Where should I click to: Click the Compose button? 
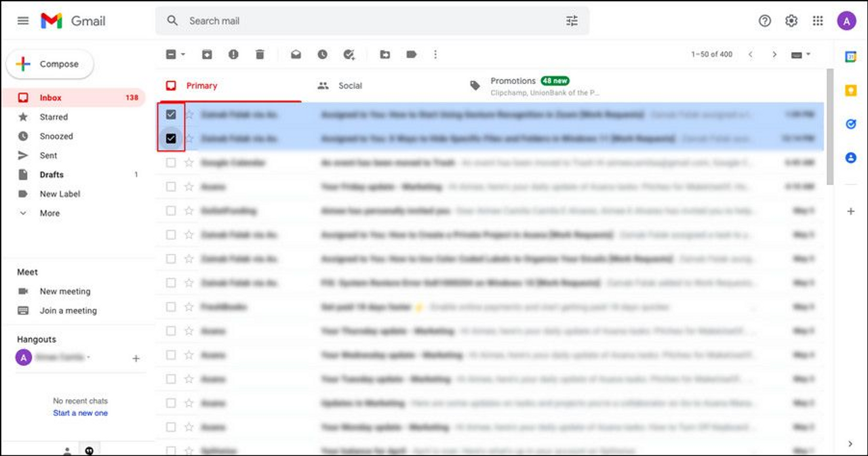50,64
